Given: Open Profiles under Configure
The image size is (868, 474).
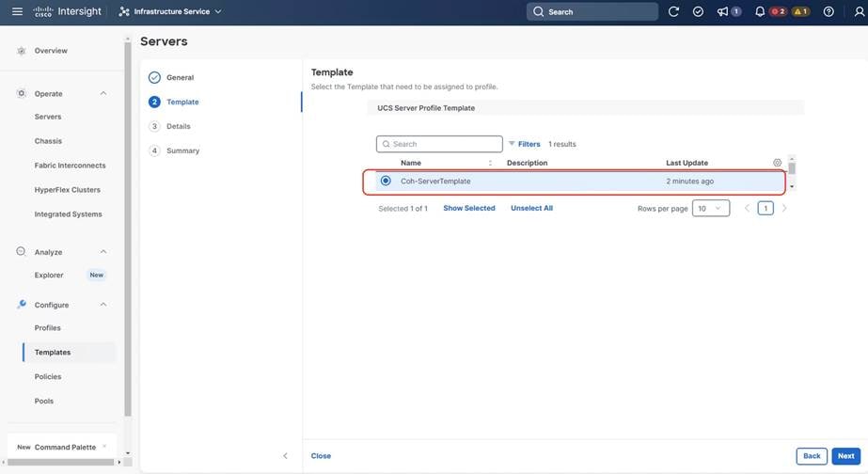Looking at the screenshot, I should (x=48, y=328).
